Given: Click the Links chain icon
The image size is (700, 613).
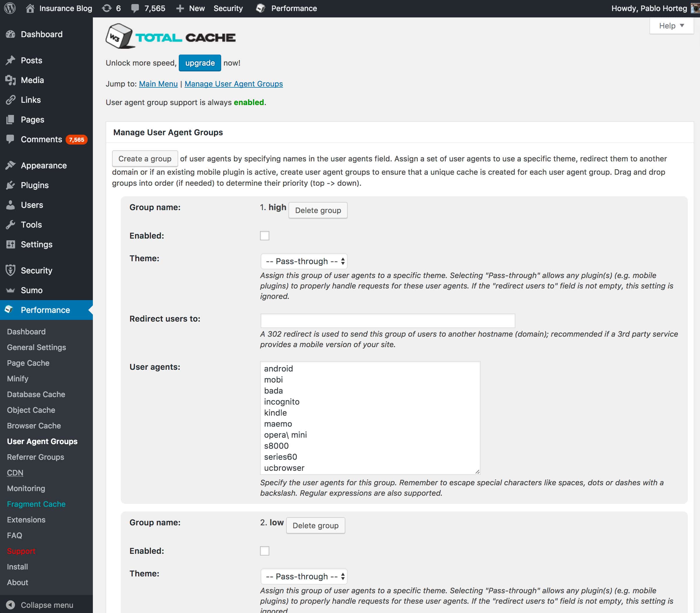Looking at the screenshot, I should tap(11, 100).
